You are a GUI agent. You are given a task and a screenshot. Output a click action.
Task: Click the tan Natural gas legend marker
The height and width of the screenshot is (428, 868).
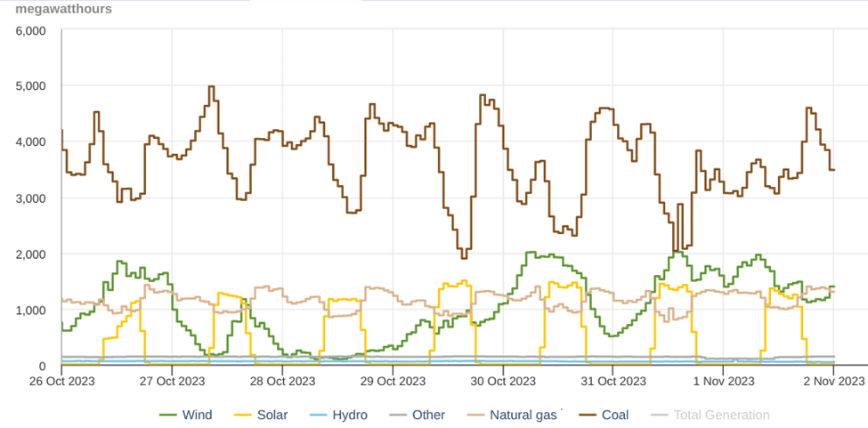(x=476, y=415)
